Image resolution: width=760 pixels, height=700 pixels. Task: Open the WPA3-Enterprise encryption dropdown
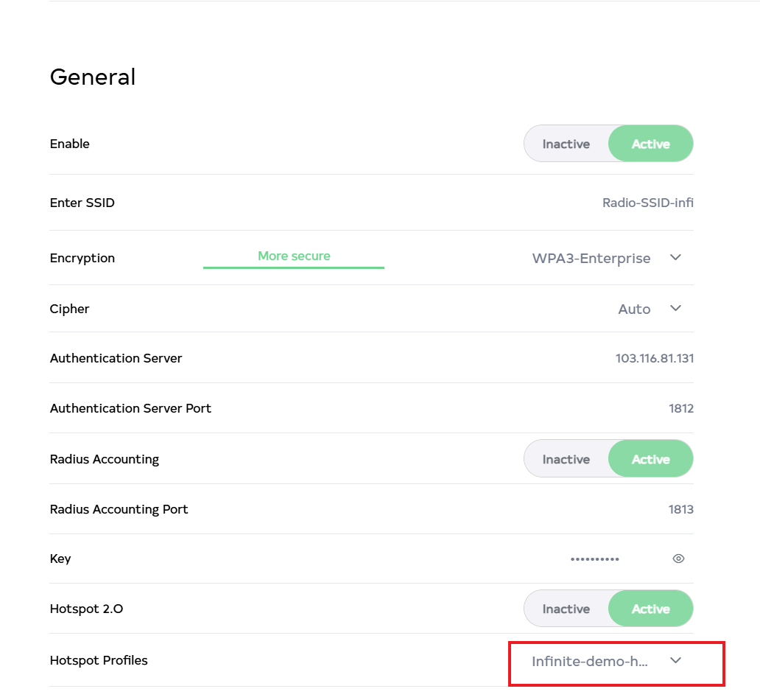591,258
